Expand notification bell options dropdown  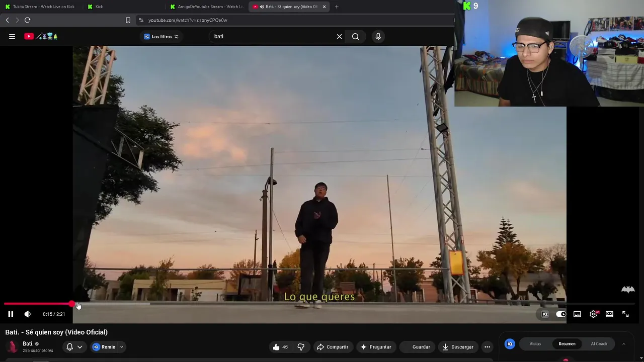point(79,347)
